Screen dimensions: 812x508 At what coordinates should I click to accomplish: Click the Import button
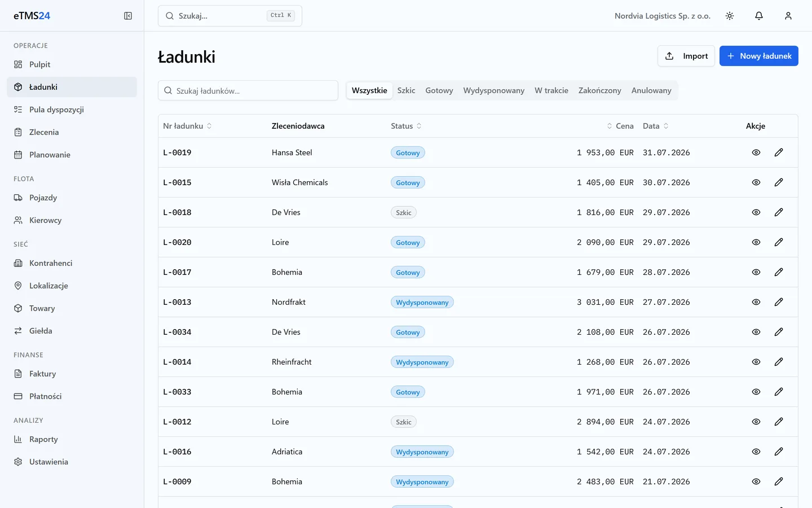tap(686, 56)
